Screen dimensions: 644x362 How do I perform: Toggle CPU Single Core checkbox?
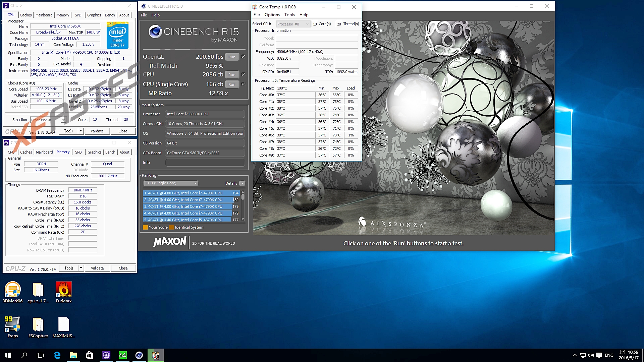click(244, 84)
